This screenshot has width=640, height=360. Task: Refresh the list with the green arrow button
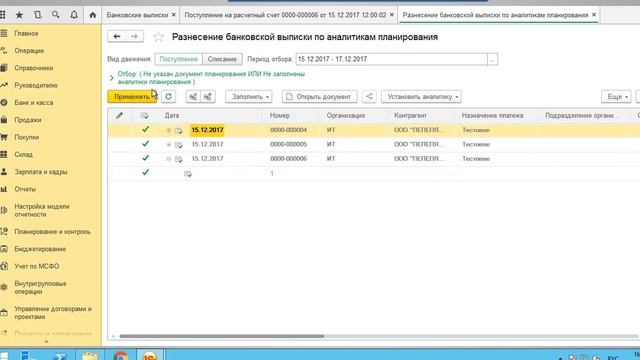(169, 97)
